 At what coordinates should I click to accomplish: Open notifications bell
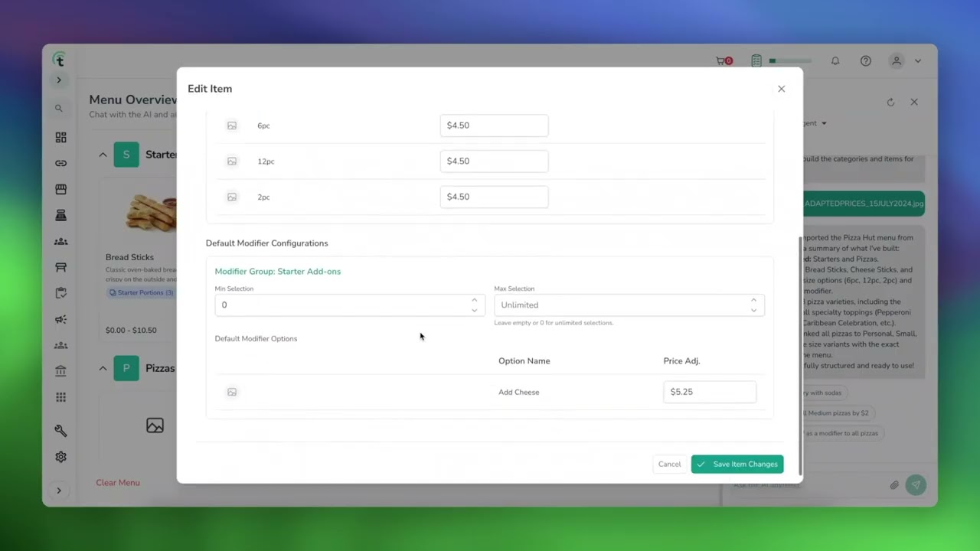pyautogui.click(x=835, y=61)
